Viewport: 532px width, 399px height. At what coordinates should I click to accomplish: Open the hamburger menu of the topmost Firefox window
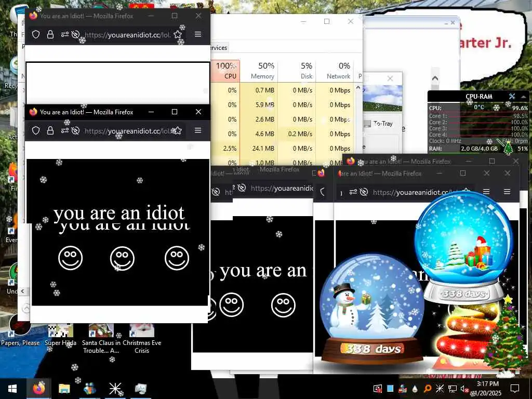point(198,34)
